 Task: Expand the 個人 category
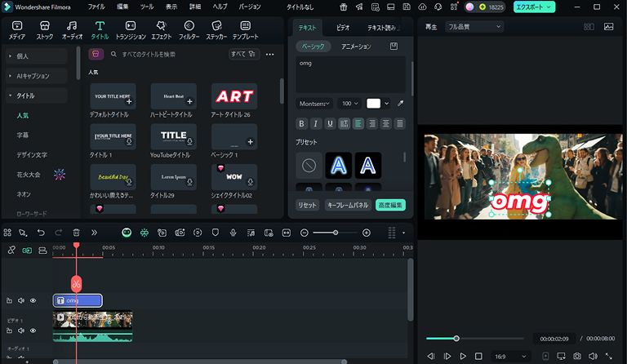point(37,56)
